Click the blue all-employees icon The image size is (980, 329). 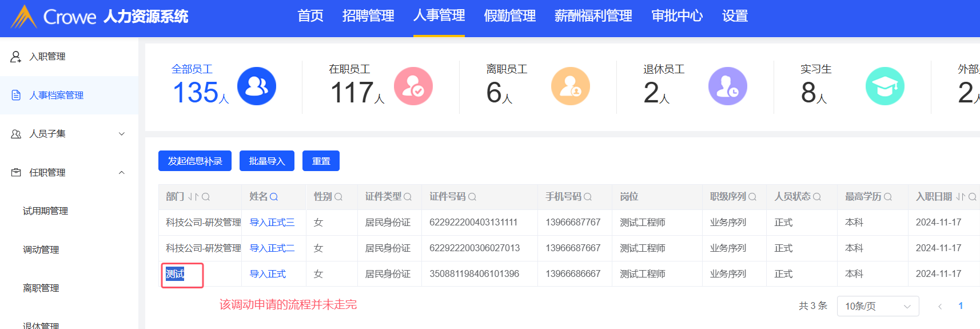257,86
